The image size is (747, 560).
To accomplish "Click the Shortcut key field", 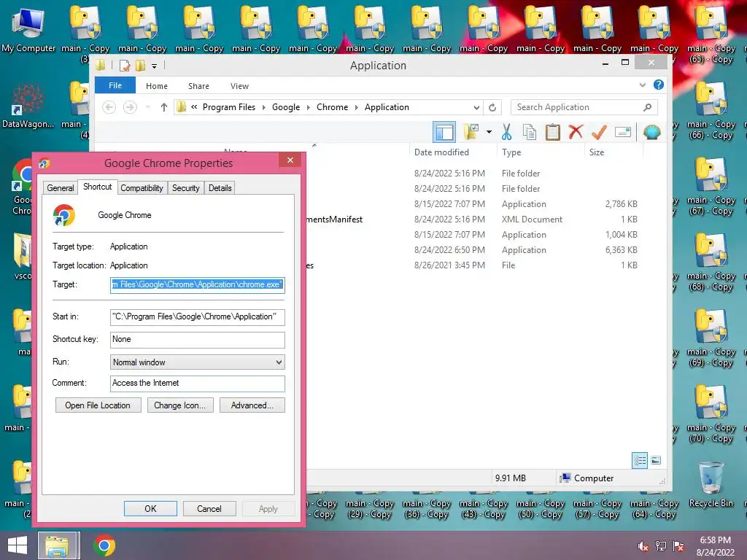I will (197, 340).
